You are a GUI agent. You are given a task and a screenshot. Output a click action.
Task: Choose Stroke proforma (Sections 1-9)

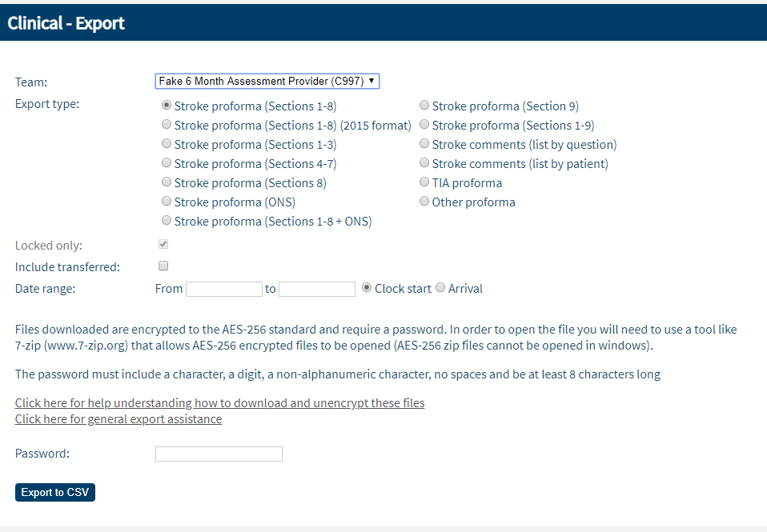pos(424,125)
